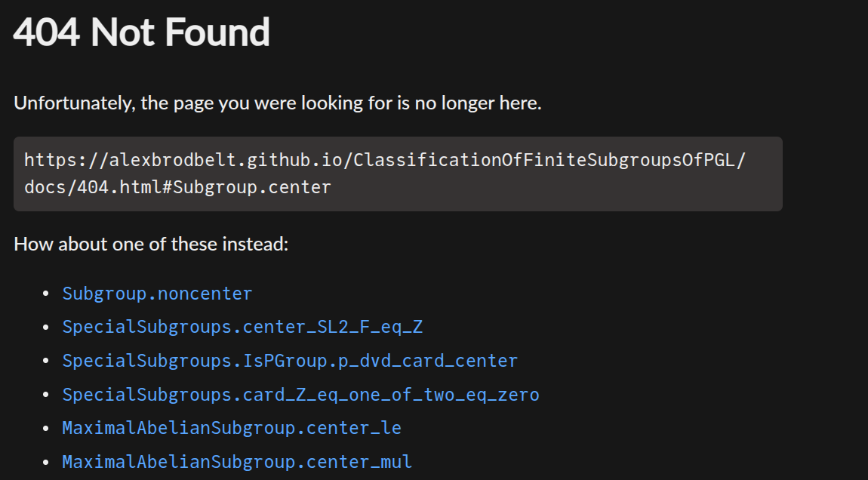Click the bullet beside IsPGroup.p_dvd_card_center
Screen dimensions: 868x480
46,361
